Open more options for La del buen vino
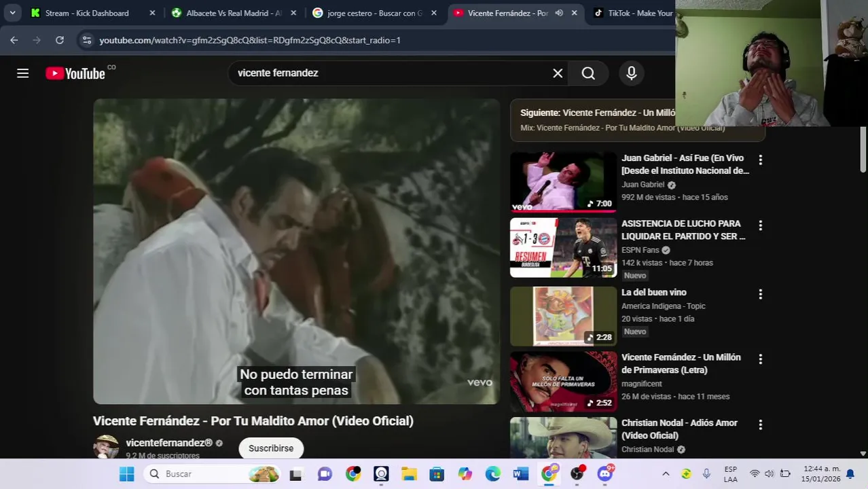This screenshot has height=489, width=868. coord(760,294)
